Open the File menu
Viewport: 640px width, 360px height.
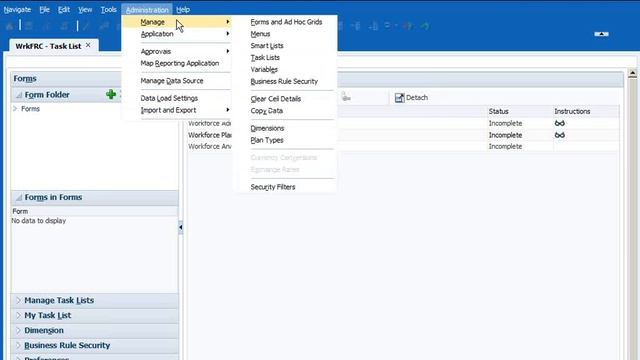(44, 9)
